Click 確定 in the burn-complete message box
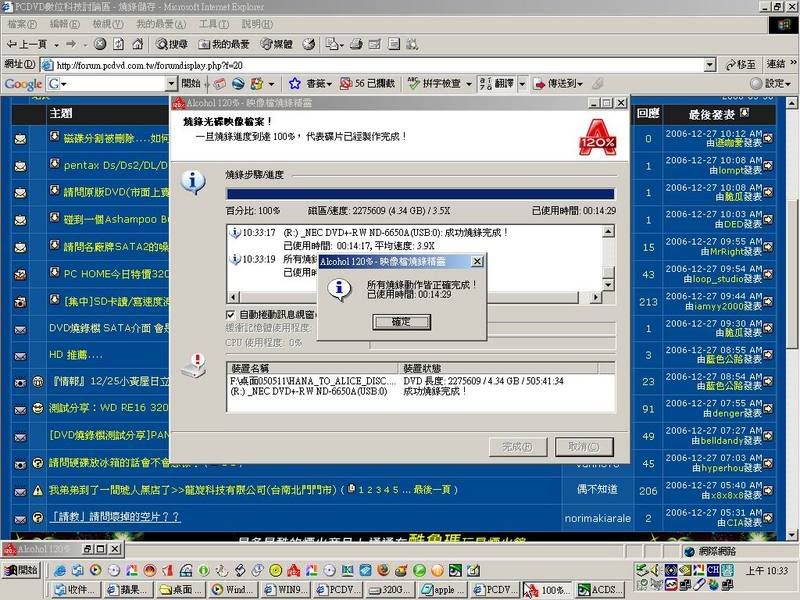The width and height of the screenshot is (800, 600). click(x=402, y=322)
